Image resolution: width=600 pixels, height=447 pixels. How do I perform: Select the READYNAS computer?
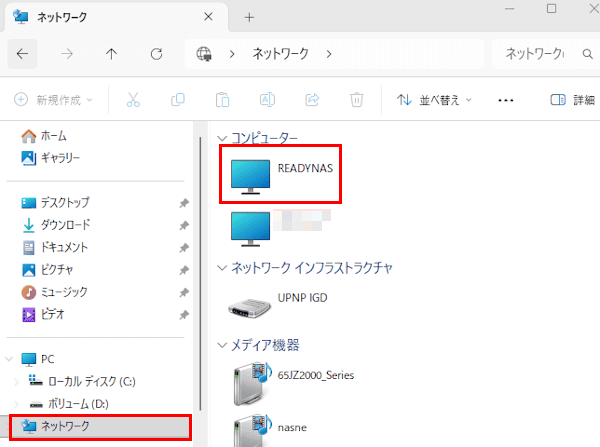click(282, 176)
